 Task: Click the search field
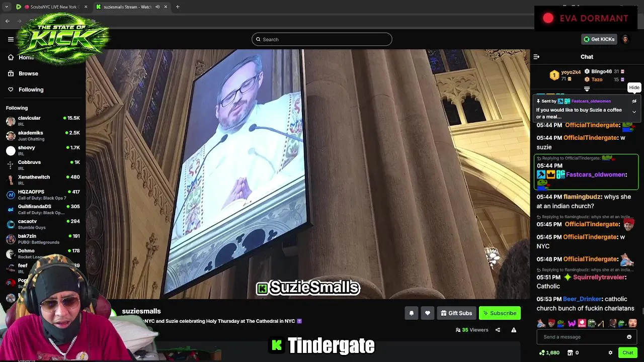[x=322, y=39]
